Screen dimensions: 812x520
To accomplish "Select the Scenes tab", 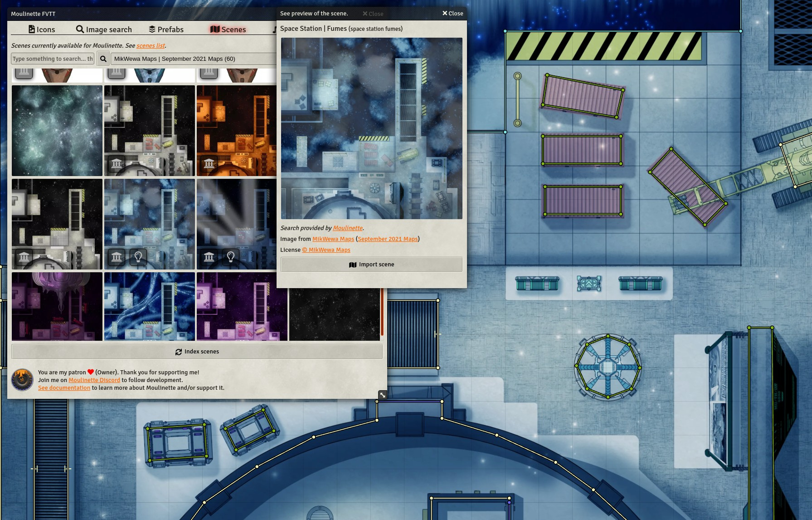I will tap(228, 29).
